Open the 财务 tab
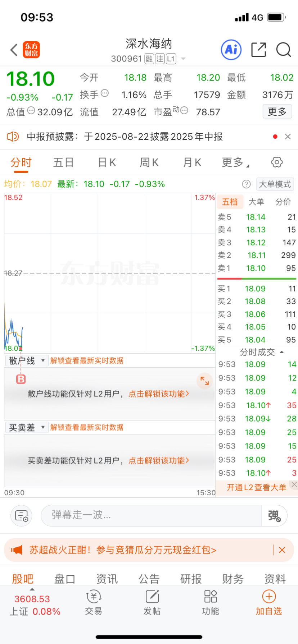 [233, 579]
